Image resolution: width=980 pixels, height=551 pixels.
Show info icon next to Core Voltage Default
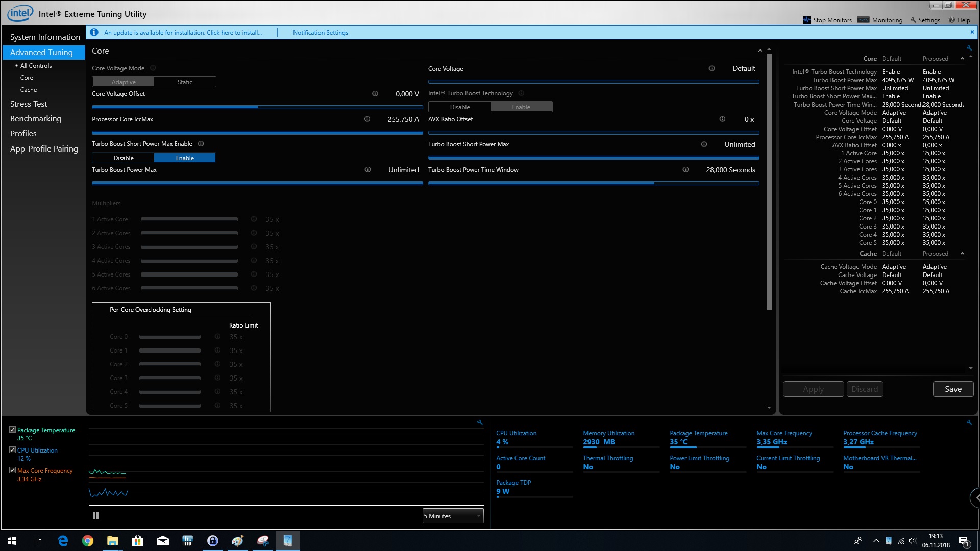(x=712, y=68)
